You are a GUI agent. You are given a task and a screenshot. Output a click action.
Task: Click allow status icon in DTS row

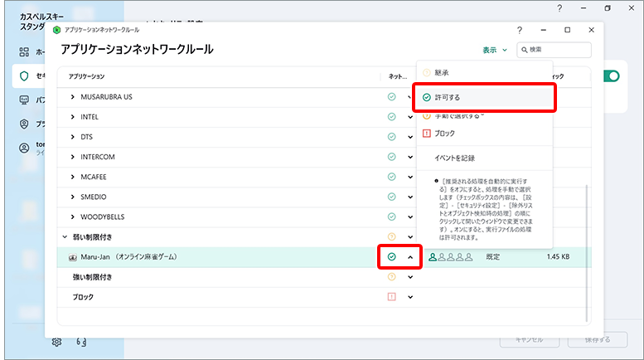(x=392, y=137)
